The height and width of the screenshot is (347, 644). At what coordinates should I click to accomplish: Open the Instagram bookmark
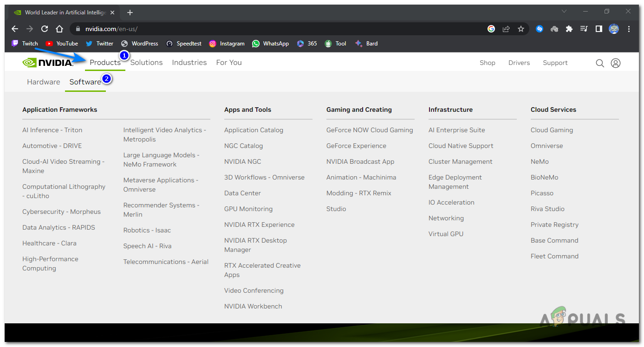(226, 43)
